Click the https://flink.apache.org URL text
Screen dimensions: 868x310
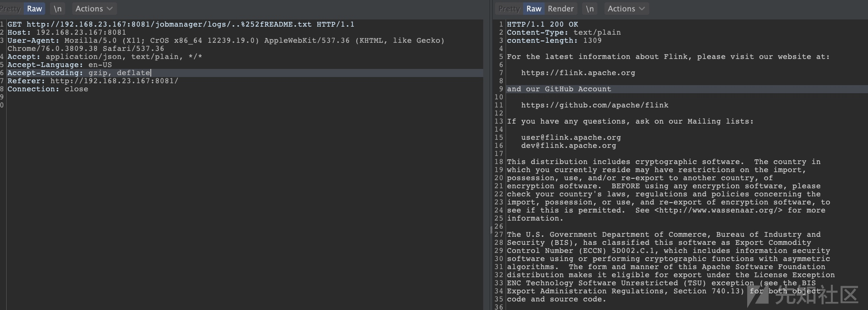[578, 73]
